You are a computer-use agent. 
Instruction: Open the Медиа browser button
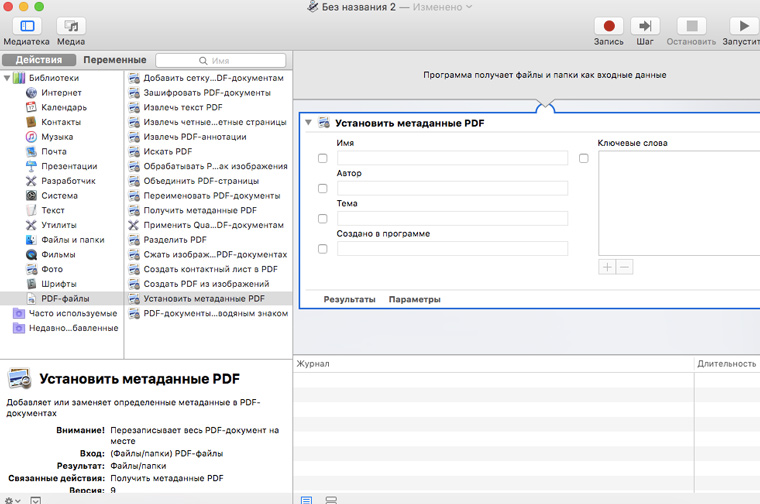[x=71, y=26]
